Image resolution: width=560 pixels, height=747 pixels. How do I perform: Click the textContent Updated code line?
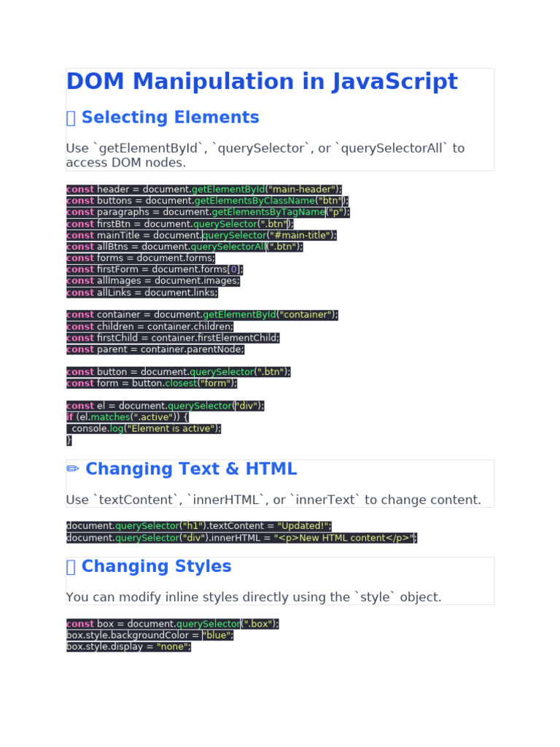198,526
